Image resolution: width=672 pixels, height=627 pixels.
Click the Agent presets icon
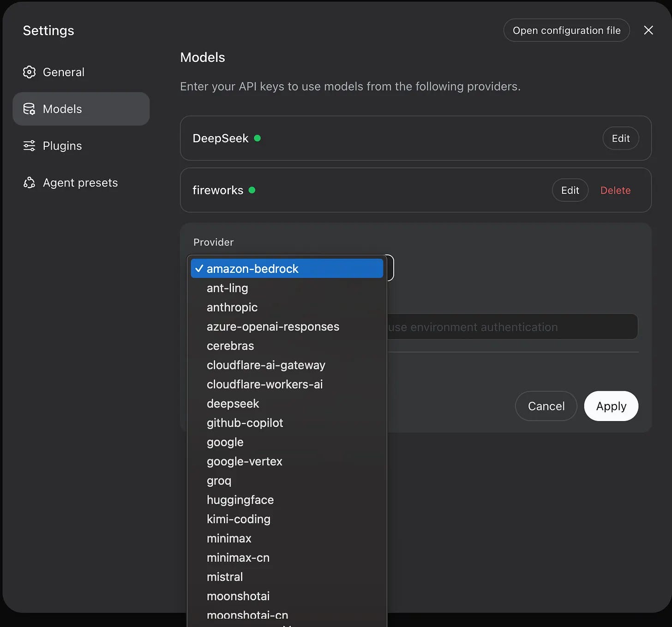click(29, 183)
